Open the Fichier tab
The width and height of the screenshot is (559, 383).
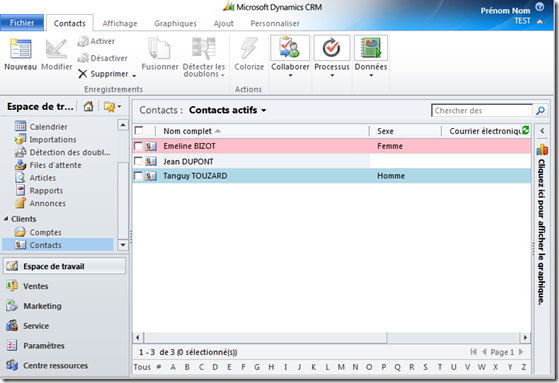pyautogui.click(x=22, y=23)
